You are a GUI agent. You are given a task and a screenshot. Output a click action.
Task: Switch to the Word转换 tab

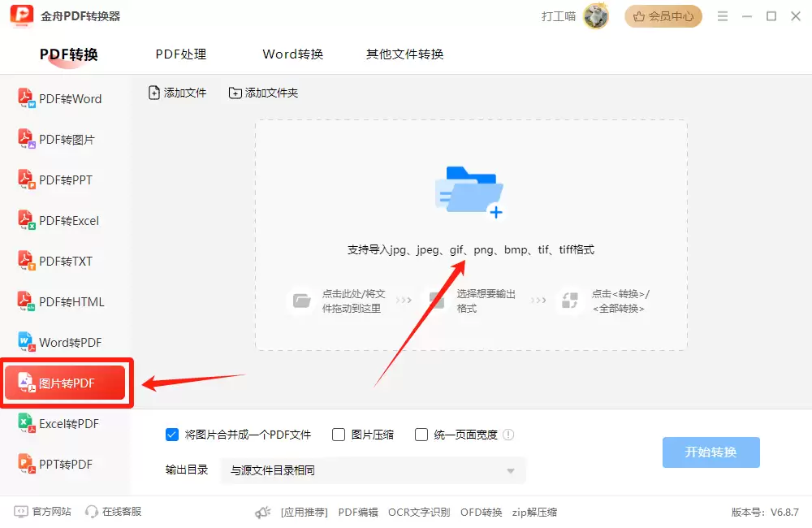coord(292,54)
